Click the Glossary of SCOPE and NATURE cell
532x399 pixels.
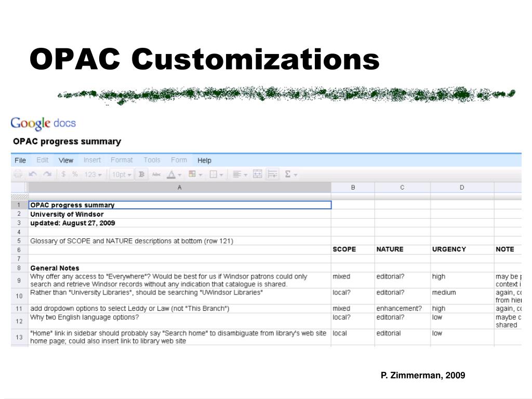click(x=180, y=241)
